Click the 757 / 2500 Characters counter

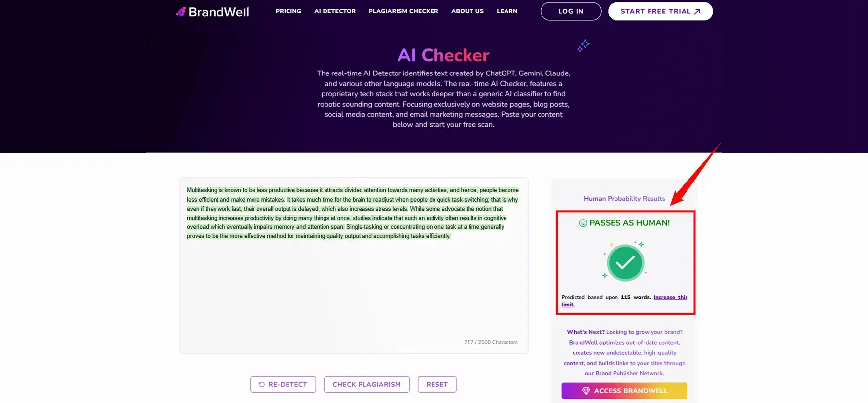(491, 342)
